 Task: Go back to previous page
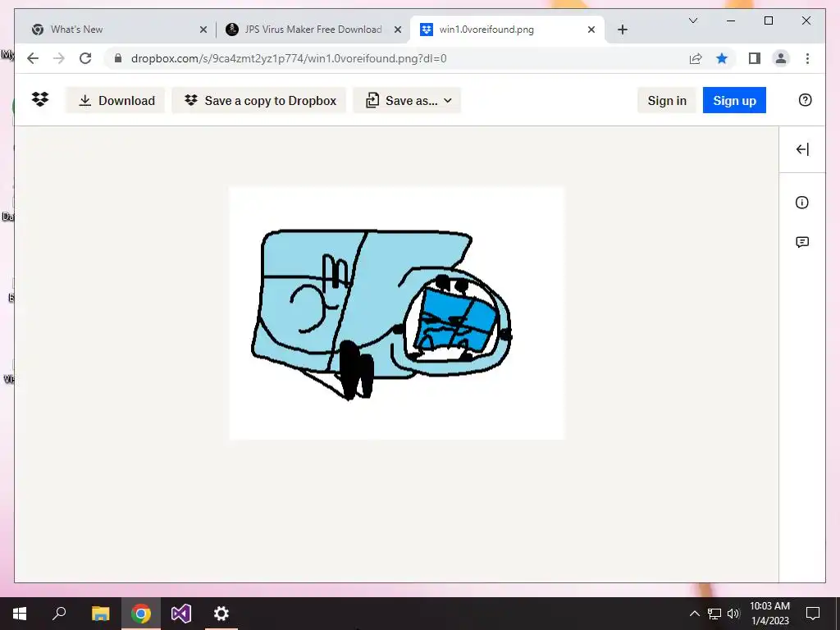coord(33,58)
